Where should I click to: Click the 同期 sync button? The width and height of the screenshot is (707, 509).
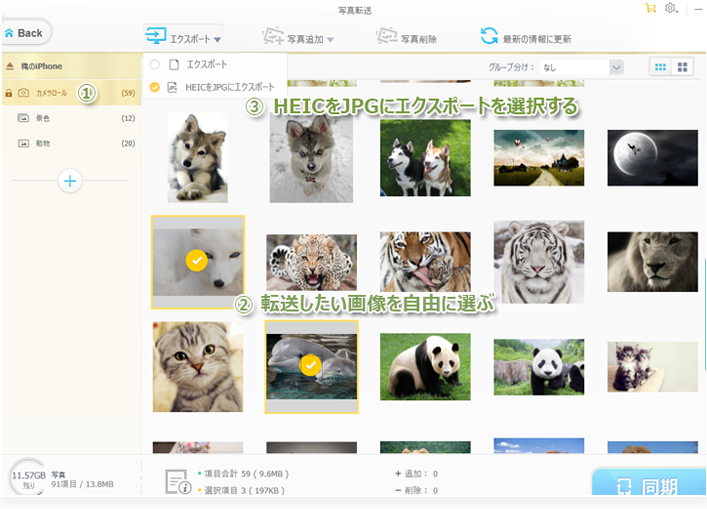click(x=648, y=486)
